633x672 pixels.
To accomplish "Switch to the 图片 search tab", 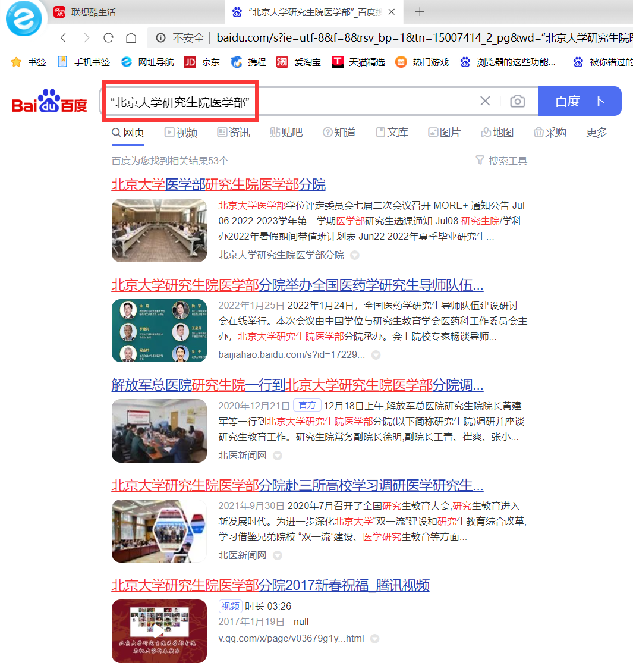I will (x=444, y=133).
